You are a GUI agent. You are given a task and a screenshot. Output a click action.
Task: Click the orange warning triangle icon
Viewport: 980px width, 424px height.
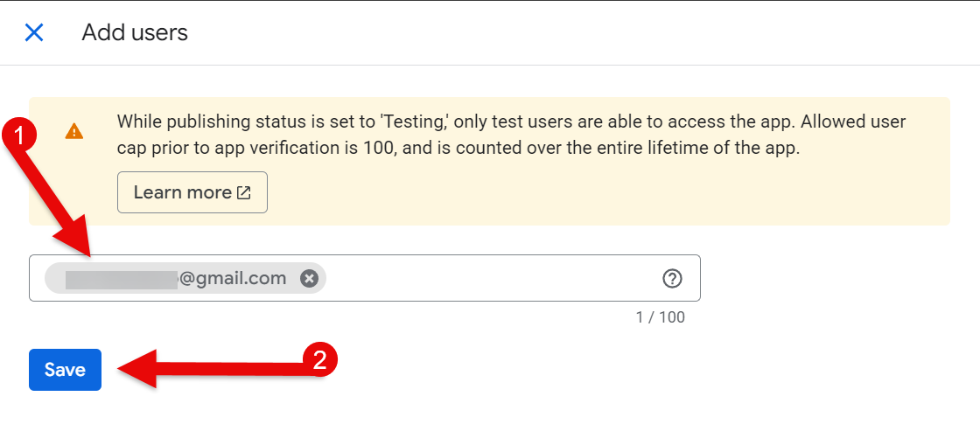pyautogui.click(x=74, y=132)
